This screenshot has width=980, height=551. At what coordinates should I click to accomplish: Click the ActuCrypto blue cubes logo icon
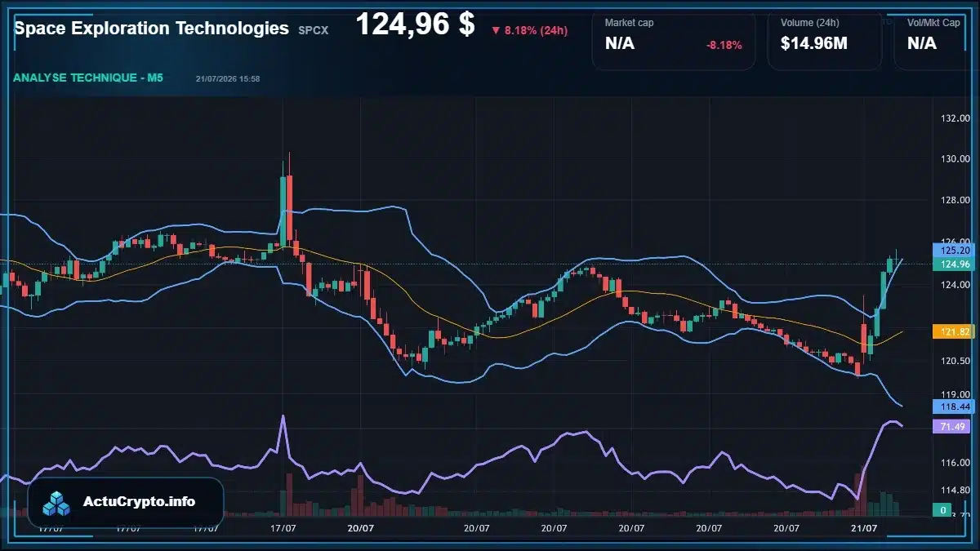click(x=56, y=503)
